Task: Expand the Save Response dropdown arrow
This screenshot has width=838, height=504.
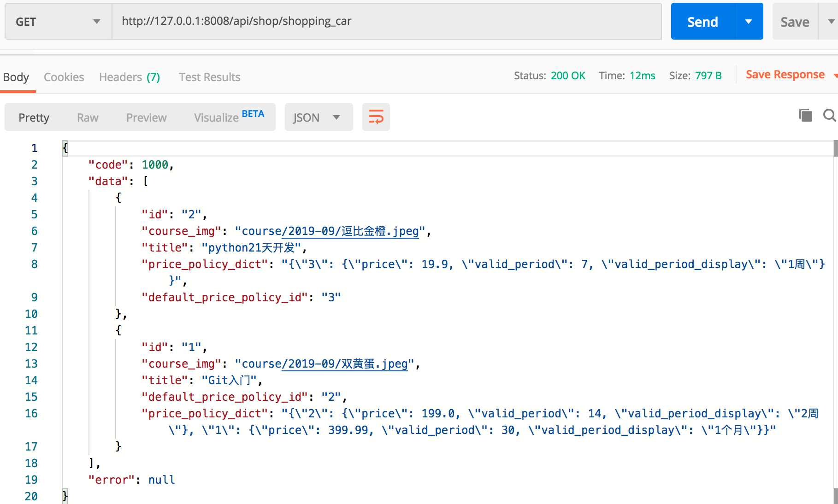Action: point(835,75)
